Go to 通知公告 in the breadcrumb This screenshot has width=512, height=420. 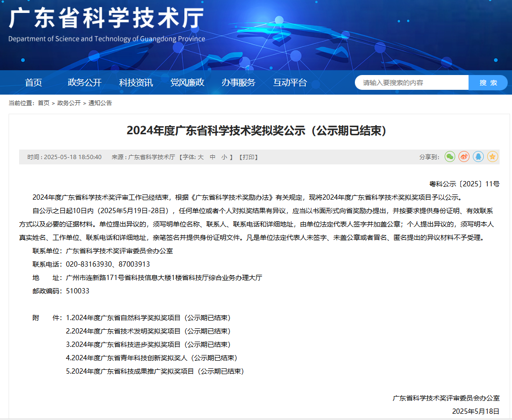pyautogui.click(x=100, y=103)
